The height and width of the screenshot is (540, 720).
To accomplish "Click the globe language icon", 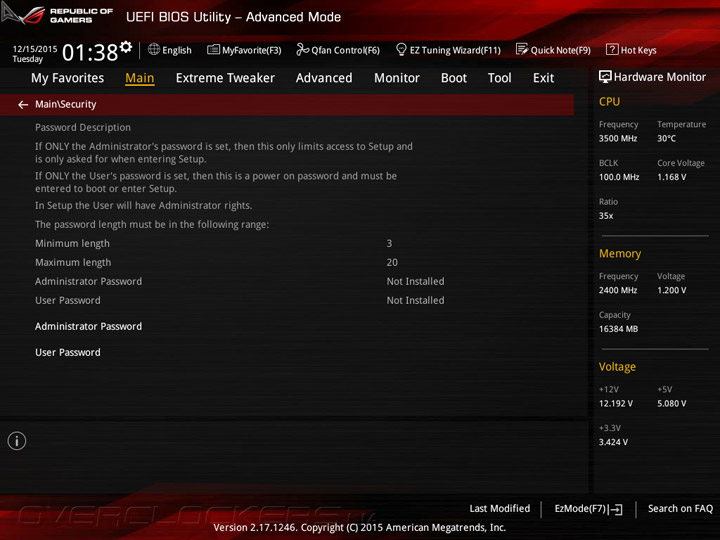I will [x=154, y=49].
